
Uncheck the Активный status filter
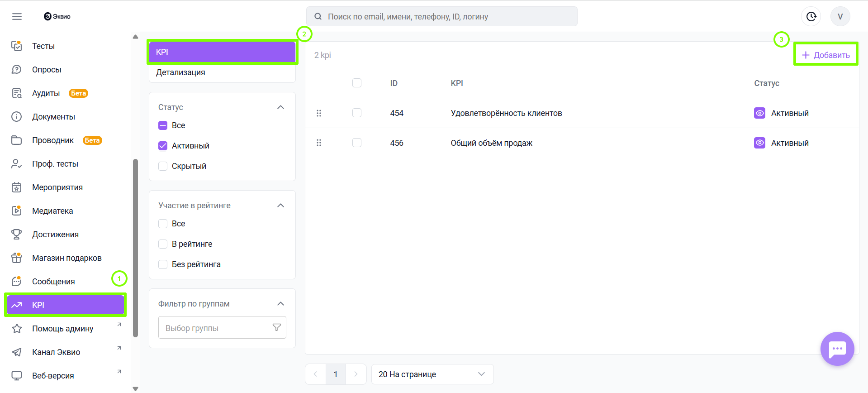tap(163, 146)
